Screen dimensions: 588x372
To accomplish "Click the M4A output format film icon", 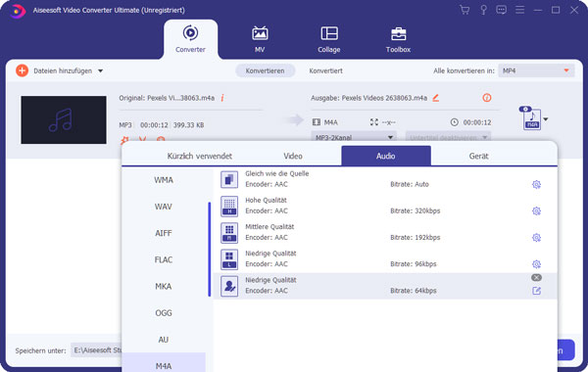I will [317, 122].
